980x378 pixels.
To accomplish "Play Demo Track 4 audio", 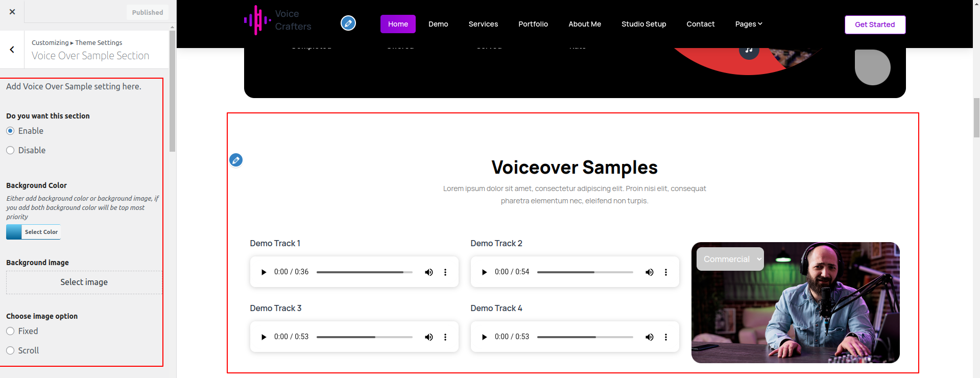I will (484, 337).
